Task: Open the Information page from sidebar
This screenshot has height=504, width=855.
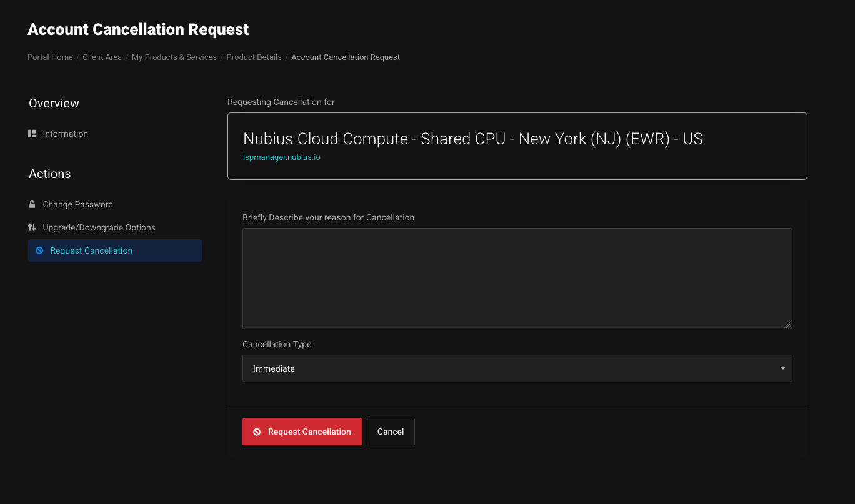Action: pos(65,134)
